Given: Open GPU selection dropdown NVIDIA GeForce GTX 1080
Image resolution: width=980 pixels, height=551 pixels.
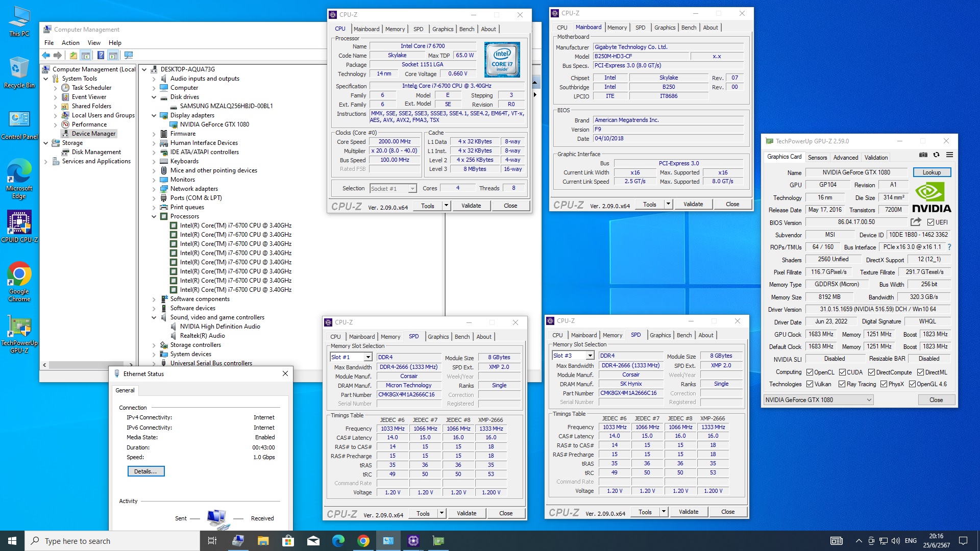Looking at the screenshot, I should tap(819, 400).
